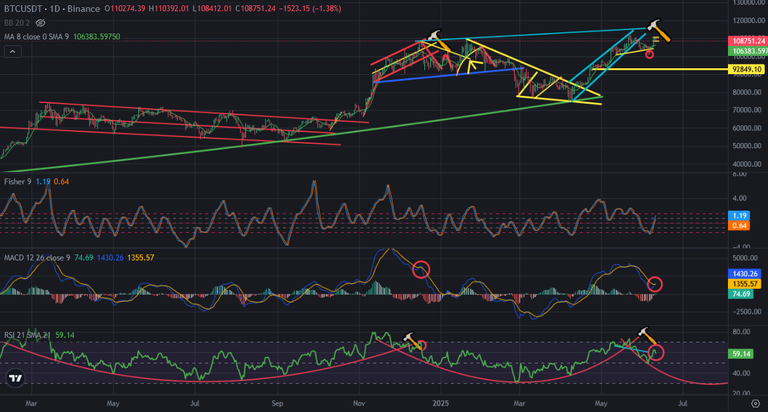Click MACD signal 1355.57 yellow label
Screen dimensions: 768x412
point(745,284)
